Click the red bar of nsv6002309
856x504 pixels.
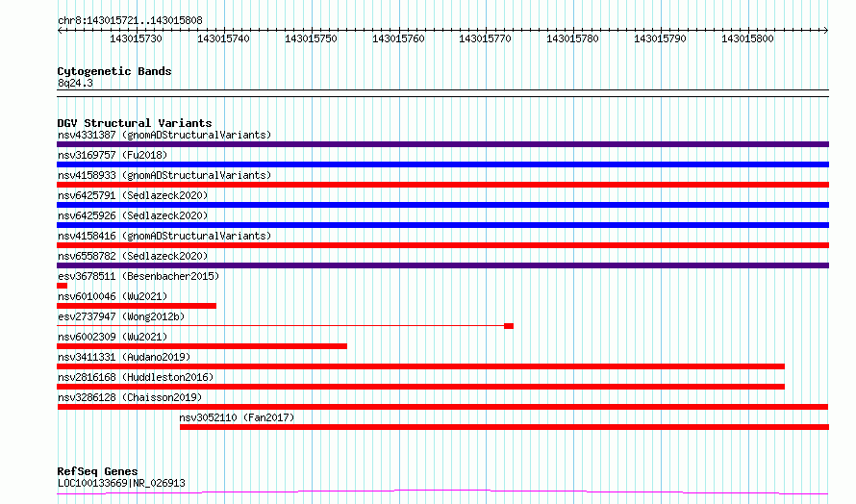point(202,346)
